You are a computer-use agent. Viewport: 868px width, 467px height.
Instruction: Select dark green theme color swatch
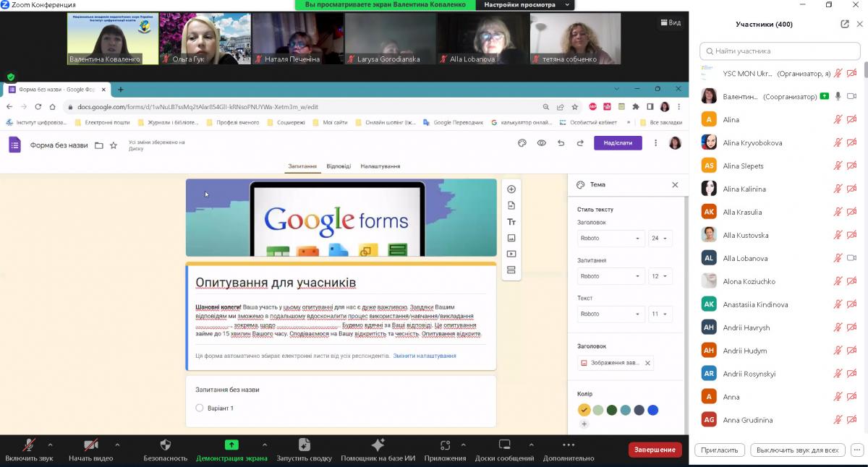point(612,410)
